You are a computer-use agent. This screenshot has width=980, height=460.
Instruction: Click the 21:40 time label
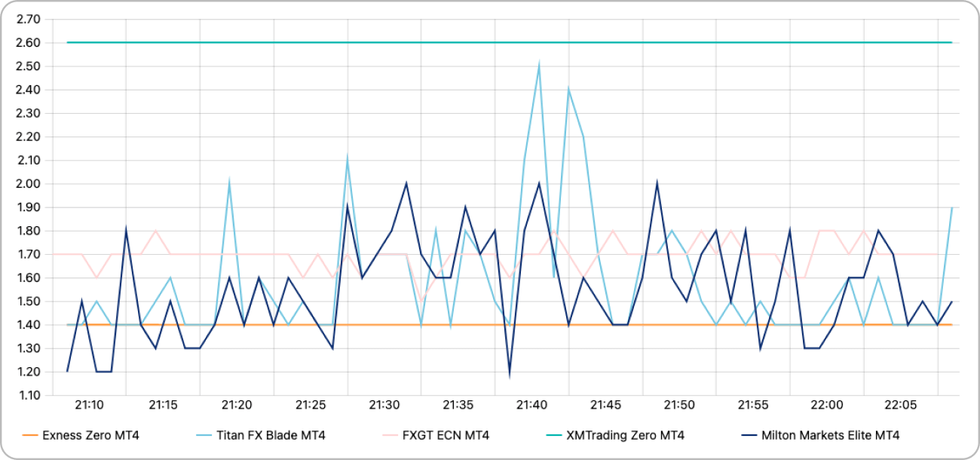[532, 405]
